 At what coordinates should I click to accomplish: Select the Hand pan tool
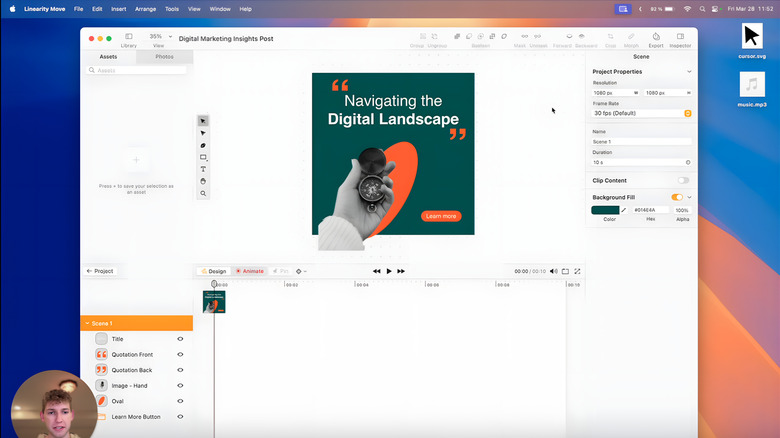pos(203,181)
